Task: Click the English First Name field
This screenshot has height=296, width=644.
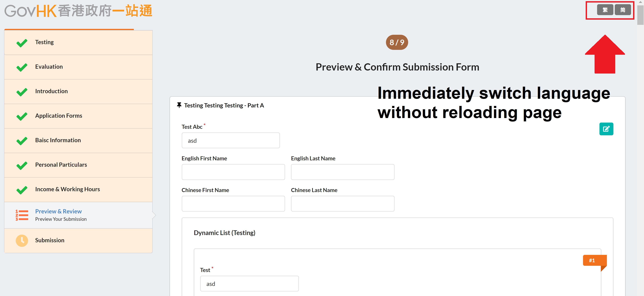Action: coord(233,172)
